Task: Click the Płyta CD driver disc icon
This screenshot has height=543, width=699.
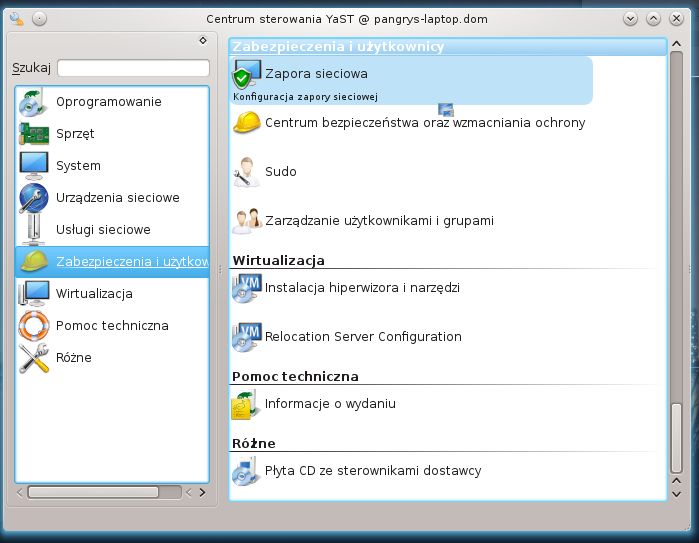Action: coord(246,471)
